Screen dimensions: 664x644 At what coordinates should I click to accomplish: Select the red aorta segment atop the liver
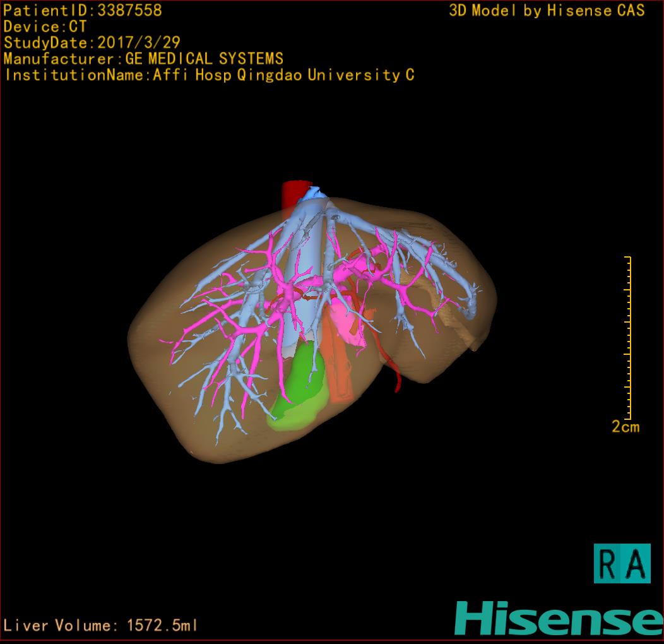click(292, 191)
